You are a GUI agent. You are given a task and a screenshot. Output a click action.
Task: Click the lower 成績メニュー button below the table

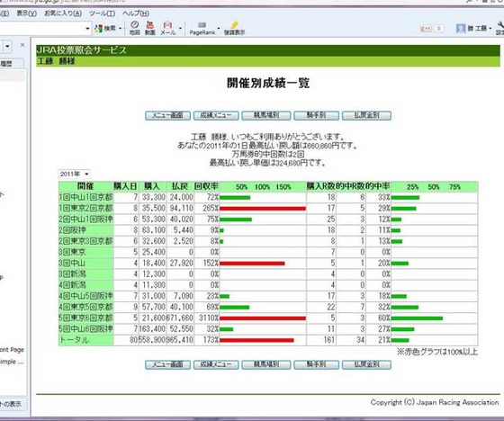pyautogui.click(x=216, y=364)
